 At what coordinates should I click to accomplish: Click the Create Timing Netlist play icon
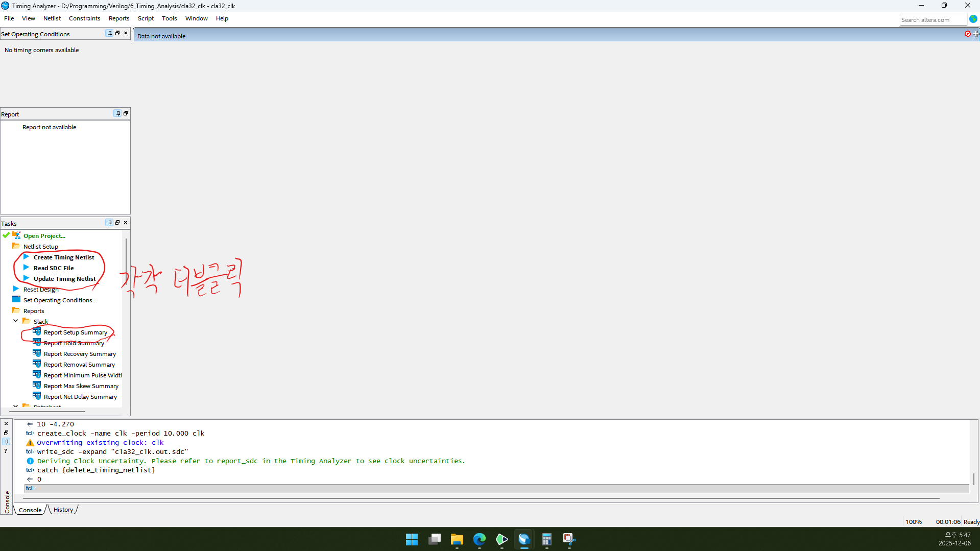pyautogui.click(x=26, y=257)
